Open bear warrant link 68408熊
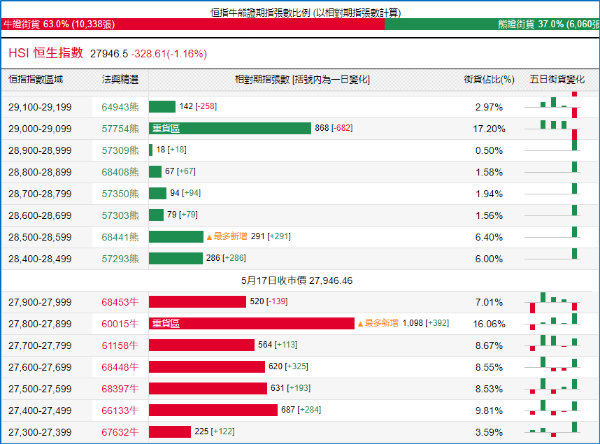The height and width of the screenshot is (444, 600). coord(120,172)
